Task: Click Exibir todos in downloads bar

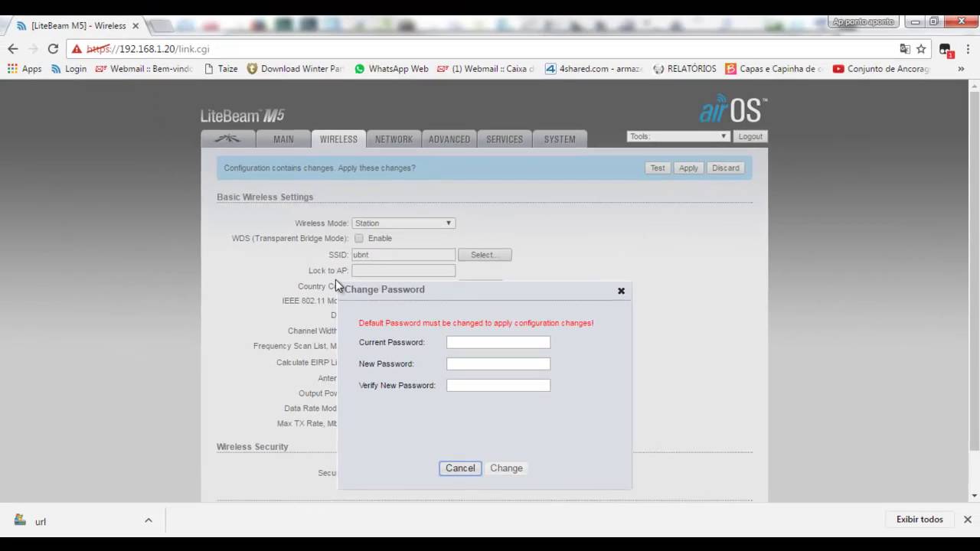Action: tap(920, 519)
